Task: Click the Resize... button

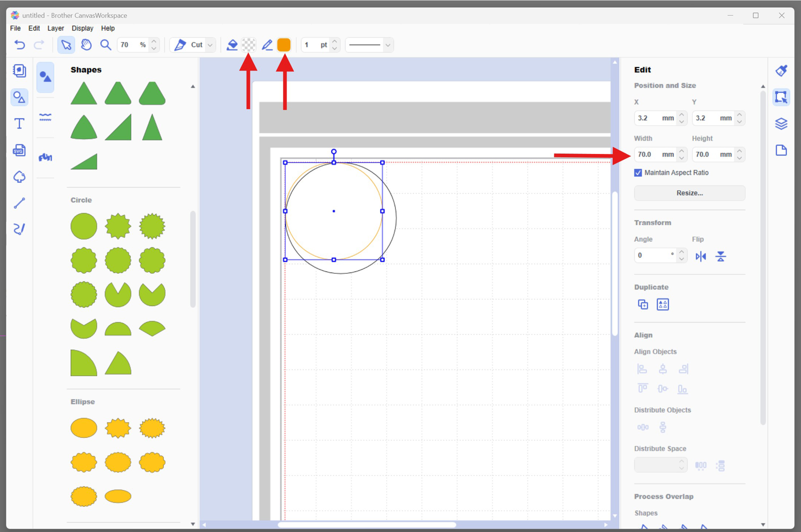Action: (689, 193)
